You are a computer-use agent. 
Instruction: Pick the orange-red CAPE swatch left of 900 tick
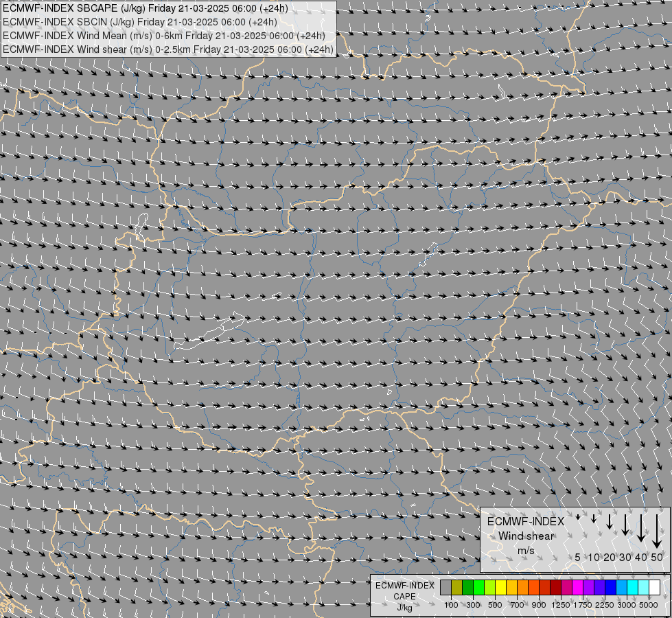[533, 587]
